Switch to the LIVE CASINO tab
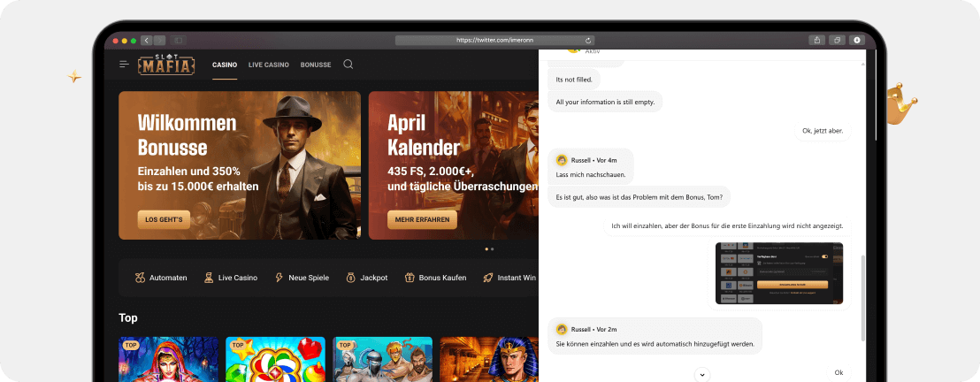 click(268, 65)
